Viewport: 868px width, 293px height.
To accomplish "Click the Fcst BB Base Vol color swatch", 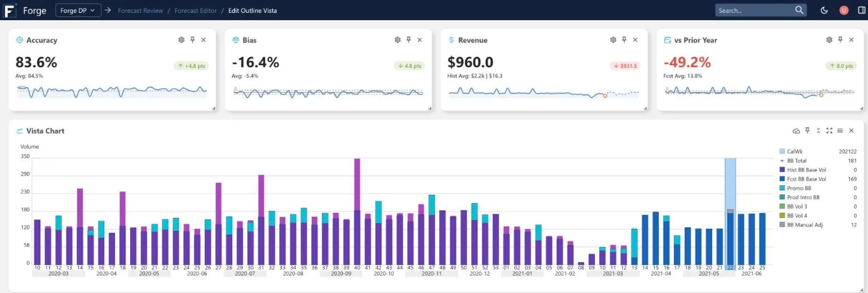I will (x=782, y=179).
